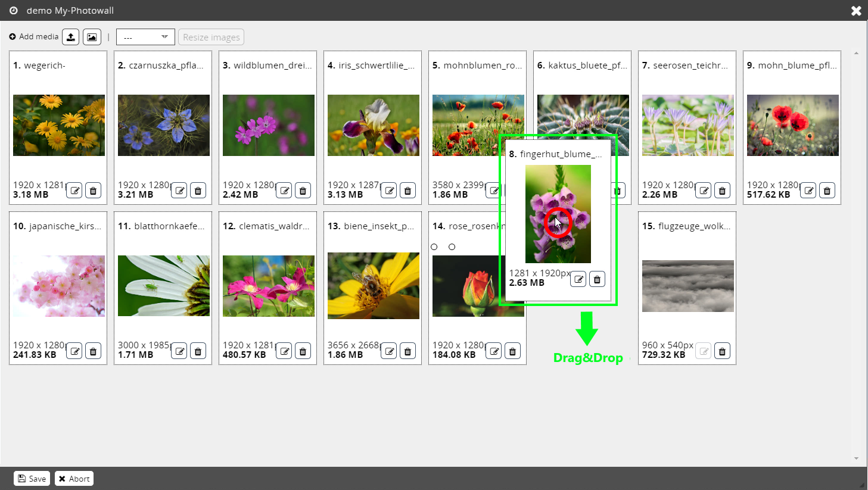This screenshot has height=490, width=868.
Task: Select the seerosen water lilies thumbnail
Action: [x=688, y=125]
